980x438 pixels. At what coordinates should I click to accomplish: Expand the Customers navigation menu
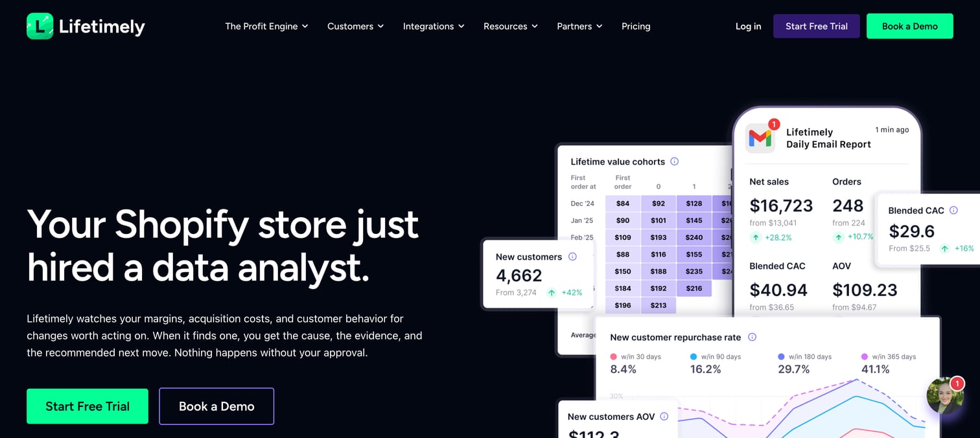[355, 27]
